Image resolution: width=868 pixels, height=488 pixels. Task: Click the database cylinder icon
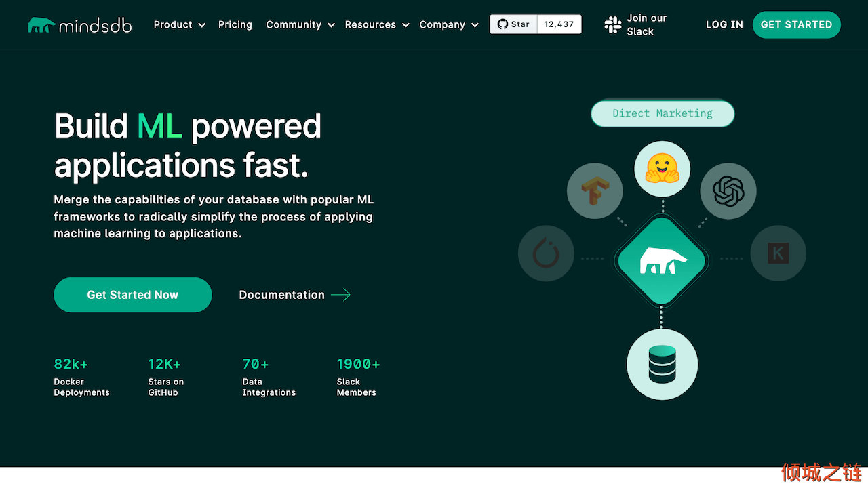coord(662,364)
